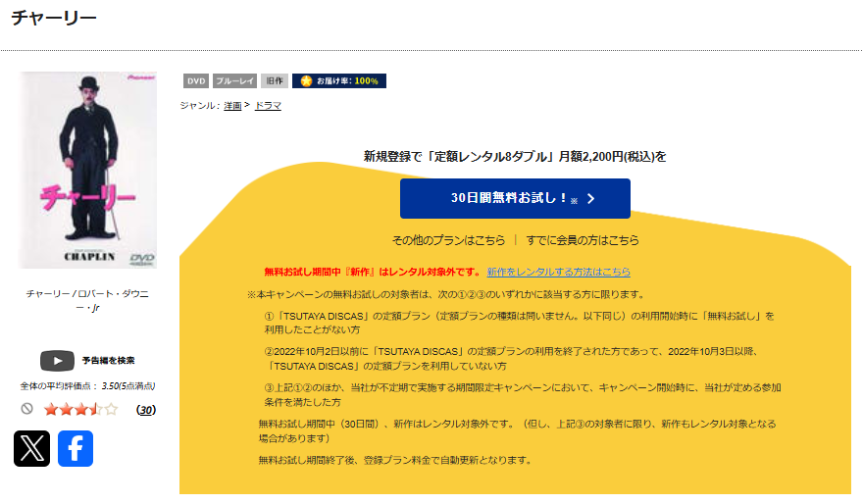Click condition ③ paragraph about 期間限定キャンペーン
Screen dimensions: 863x504
(523, 394)
